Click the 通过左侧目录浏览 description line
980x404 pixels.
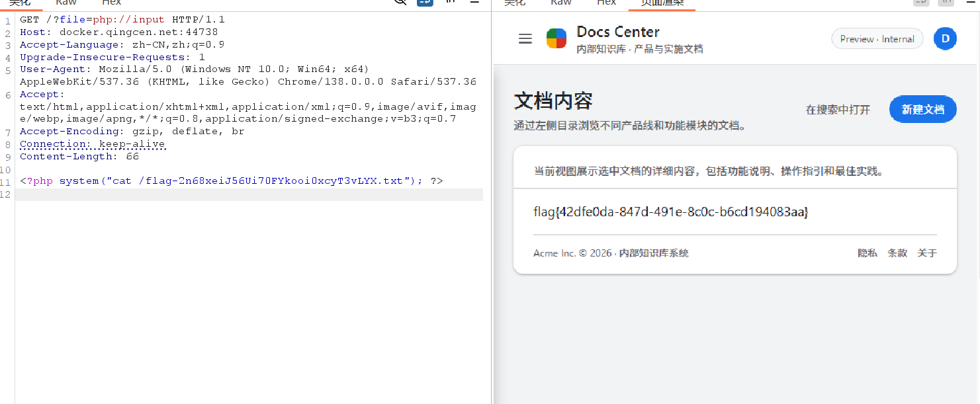pos(630,126)
